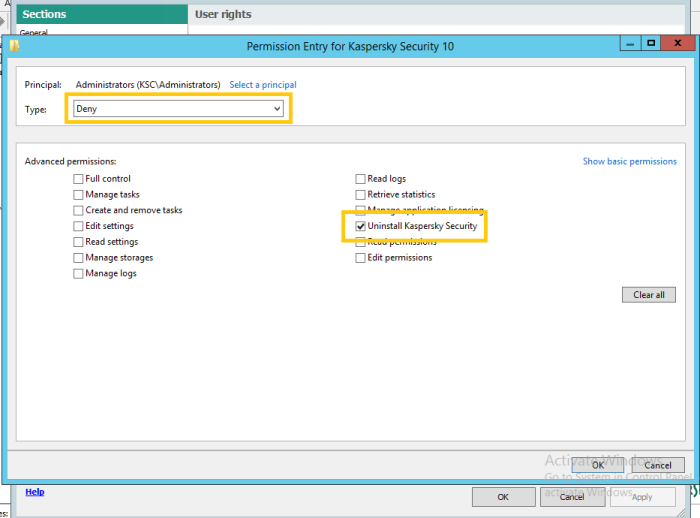Cancel the Permission Entry dialog

pyautogui.click(x=658, y=465)
